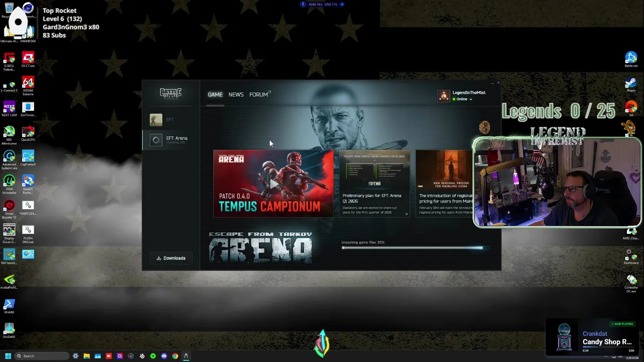The image size is (644, 362).
Task: Open the G.SKILL Trident desktop shortcut
Action: tap(9, 62)
